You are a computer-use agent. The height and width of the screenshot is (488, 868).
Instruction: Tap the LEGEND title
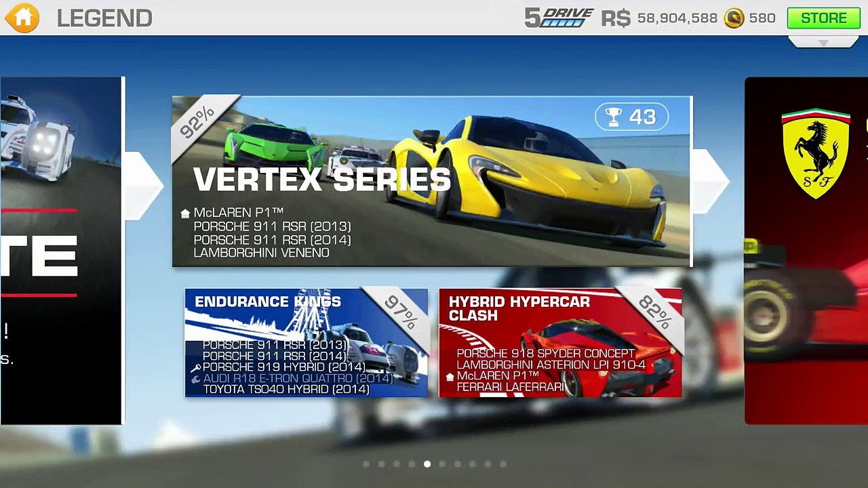(x=104, y=18)
